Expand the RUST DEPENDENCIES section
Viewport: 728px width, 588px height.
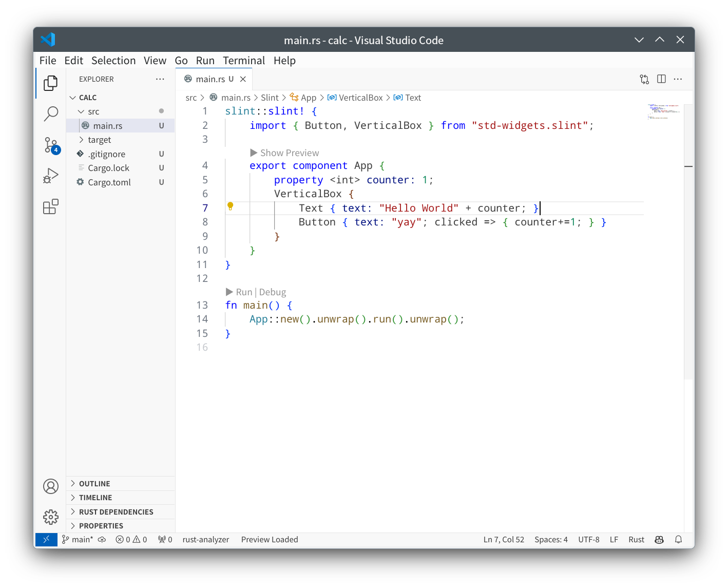[x=116, y=512]
